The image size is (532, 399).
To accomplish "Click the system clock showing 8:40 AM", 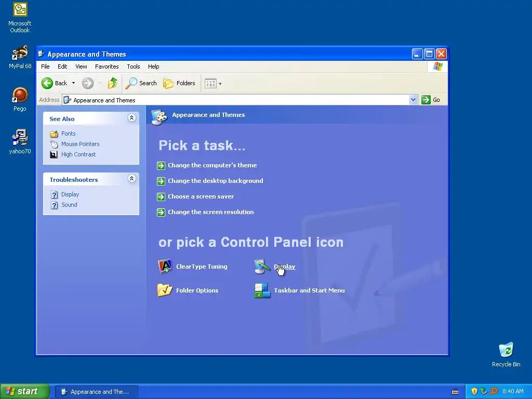I will (x=513, y=391).
